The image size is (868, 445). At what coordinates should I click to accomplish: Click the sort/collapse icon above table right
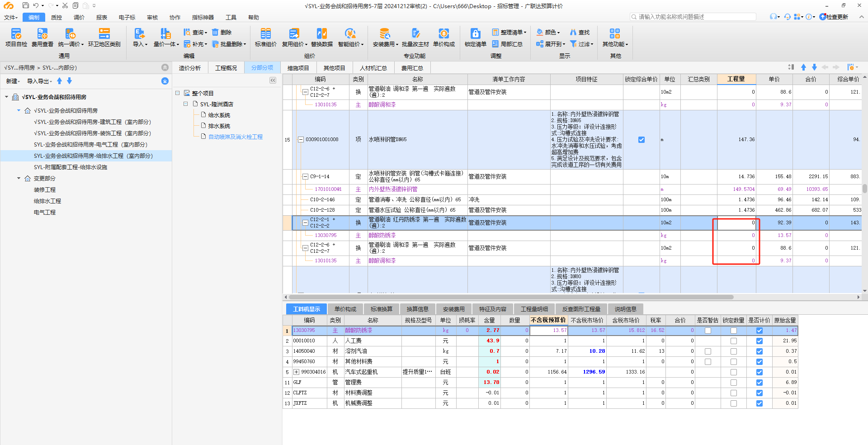point(791,67)
